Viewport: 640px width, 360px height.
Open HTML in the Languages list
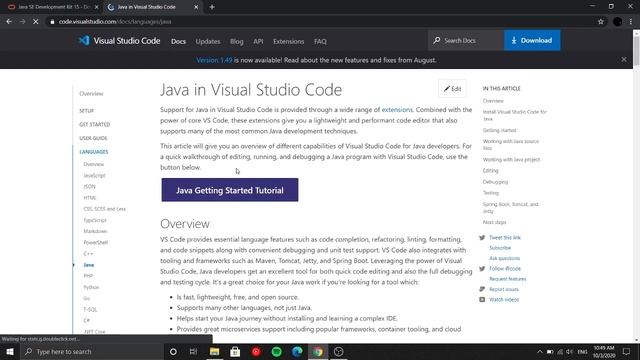pyautogui.click(x=90, y=198)
